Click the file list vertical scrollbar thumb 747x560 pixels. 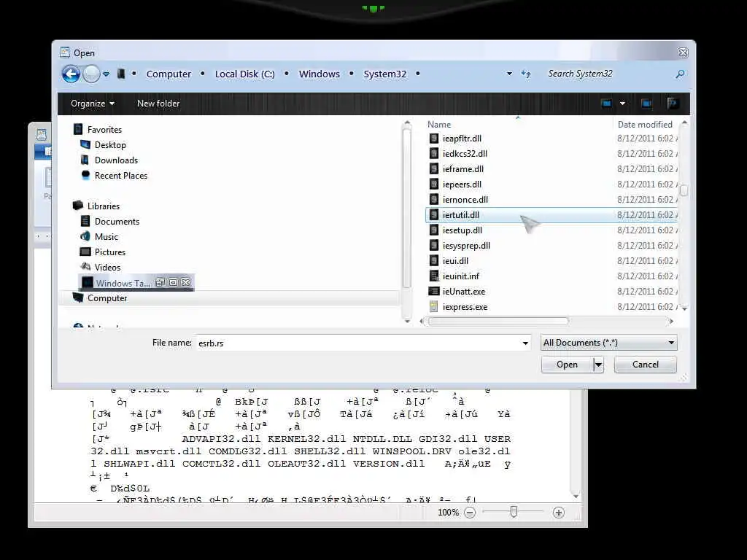(x=684, y=190)
